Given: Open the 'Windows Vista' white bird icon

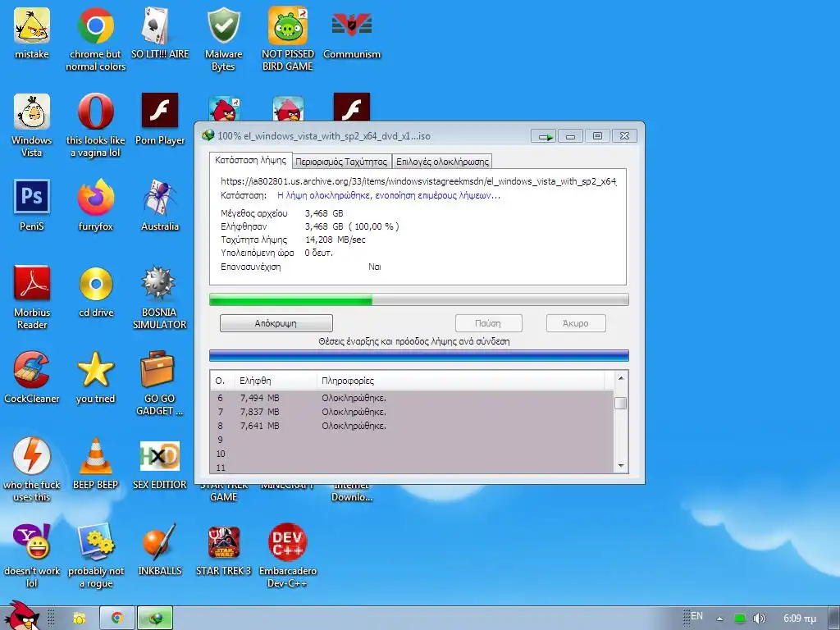Looking at the screenshot, I should tap(32, 125).
